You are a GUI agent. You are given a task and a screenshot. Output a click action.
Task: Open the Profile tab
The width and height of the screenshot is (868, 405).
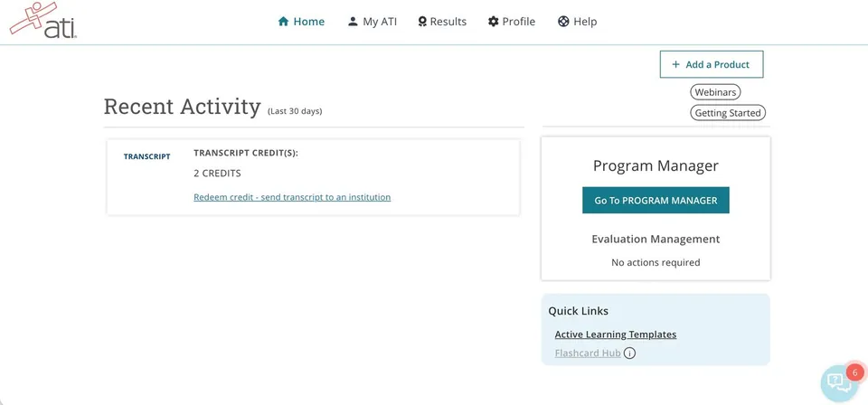click(x=512, y=22)
